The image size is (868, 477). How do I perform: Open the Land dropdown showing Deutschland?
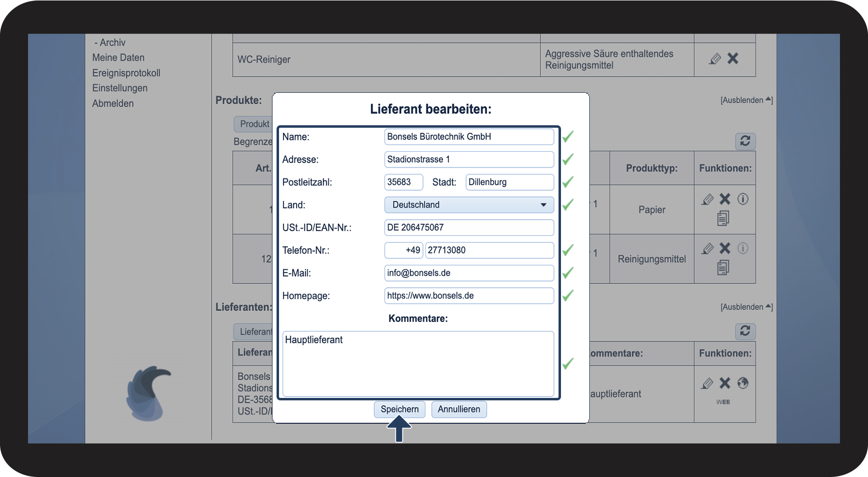click(469, 205)
